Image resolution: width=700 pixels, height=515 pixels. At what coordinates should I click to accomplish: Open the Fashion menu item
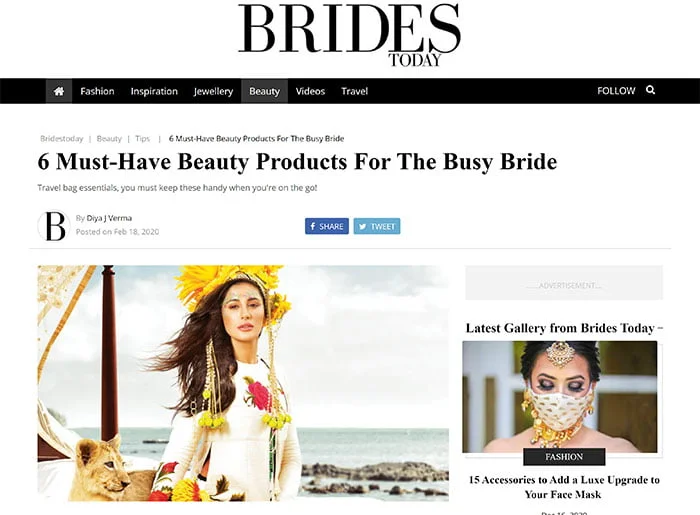pos(97,91)
